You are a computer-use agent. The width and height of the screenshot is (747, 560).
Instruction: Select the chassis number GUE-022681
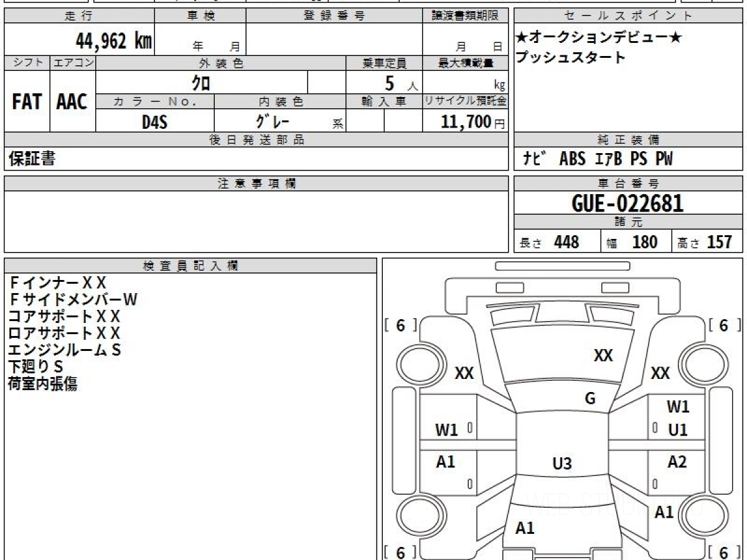[627, 203]
